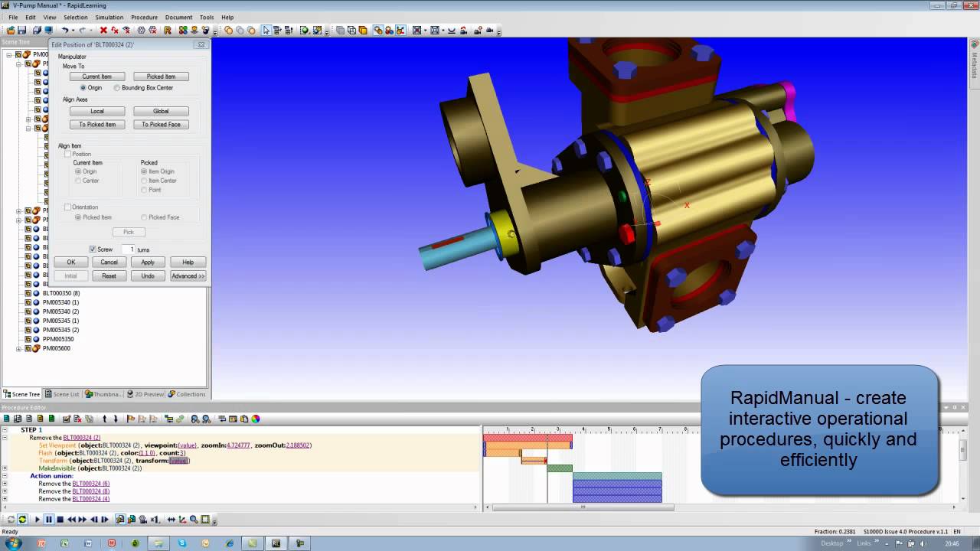Click the x1 speed icon in playback toolbar
This screenshot has height=551, width=980.
(155, 520)
